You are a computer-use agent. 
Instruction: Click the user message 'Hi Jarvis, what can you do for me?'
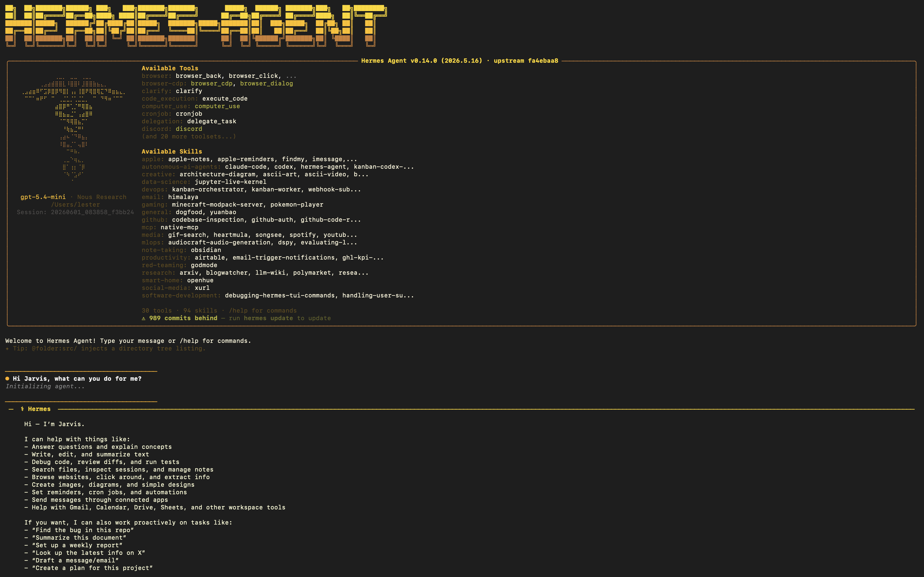click(x=77, y=379)
